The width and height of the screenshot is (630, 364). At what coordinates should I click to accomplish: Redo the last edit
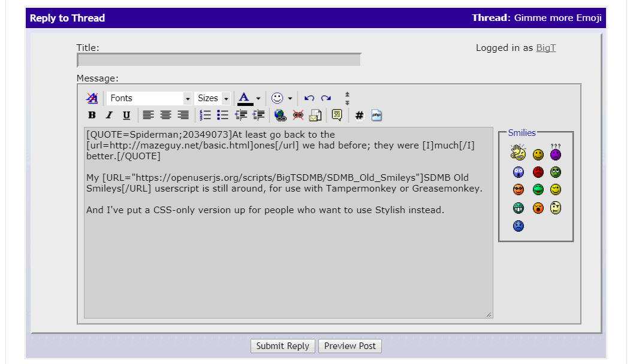pos(326,98)
